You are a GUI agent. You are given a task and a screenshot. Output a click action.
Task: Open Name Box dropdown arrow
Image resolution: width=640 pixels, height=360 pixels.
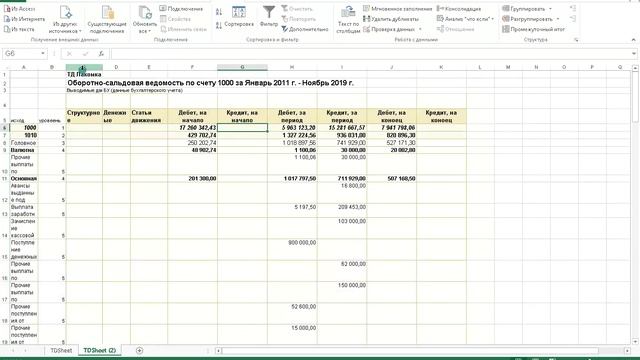click(43, 53)
